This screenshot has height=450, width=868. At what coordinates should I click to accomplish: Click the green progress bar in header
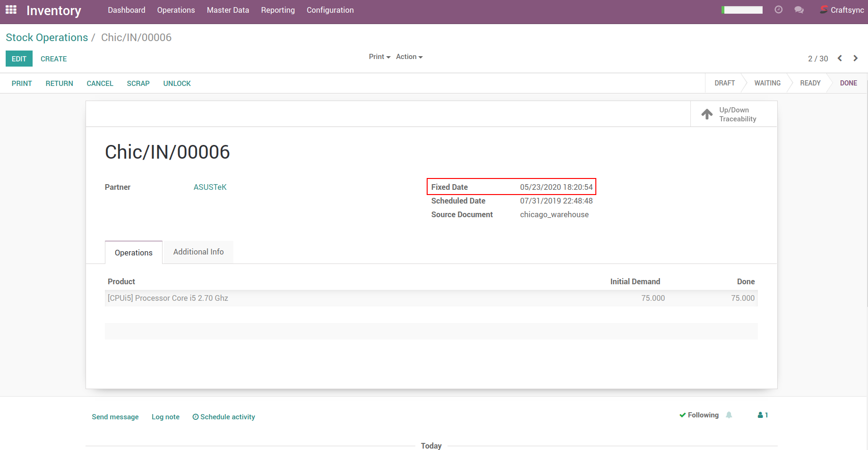(x=742, y=10)
